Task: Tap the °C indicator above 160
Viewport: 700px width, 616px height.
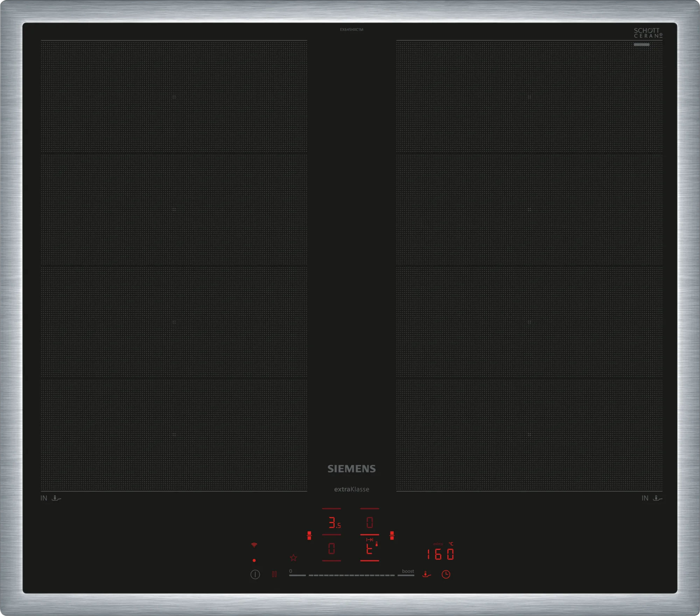Action: (x=451, y=544)
